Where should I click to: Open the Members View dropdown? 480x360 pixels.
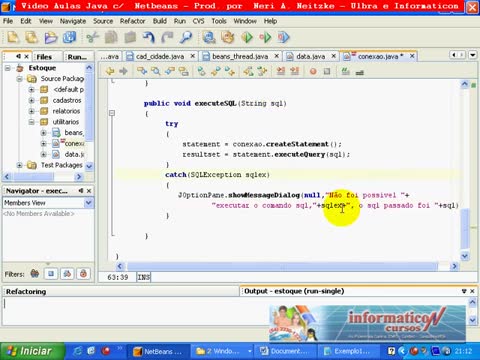tap(89, 203)
